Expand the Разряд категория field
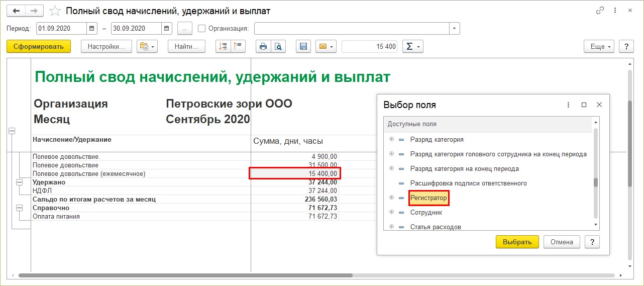This screenshot has width=644, height=286. (x=391, y=139)
